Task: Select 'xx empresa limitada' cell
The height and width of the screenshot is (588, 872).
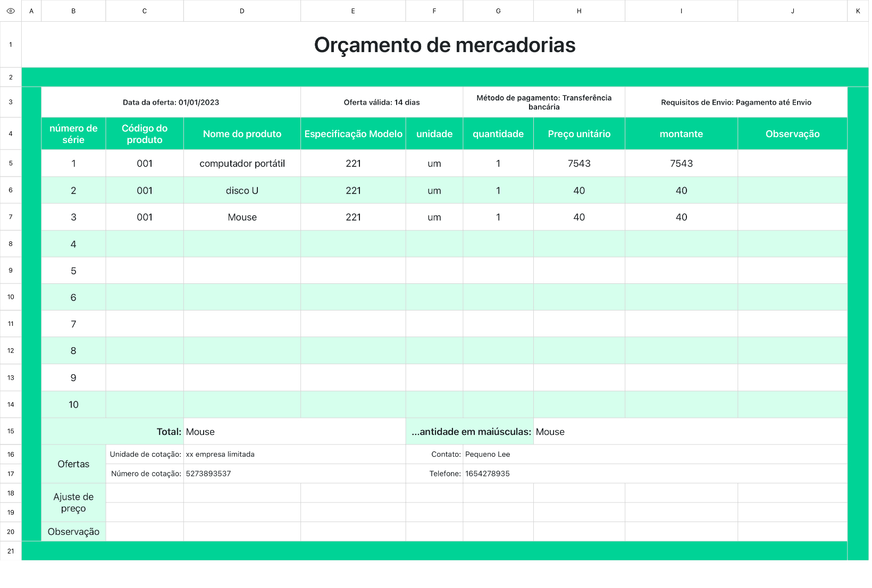Action: tap(295, 454)
